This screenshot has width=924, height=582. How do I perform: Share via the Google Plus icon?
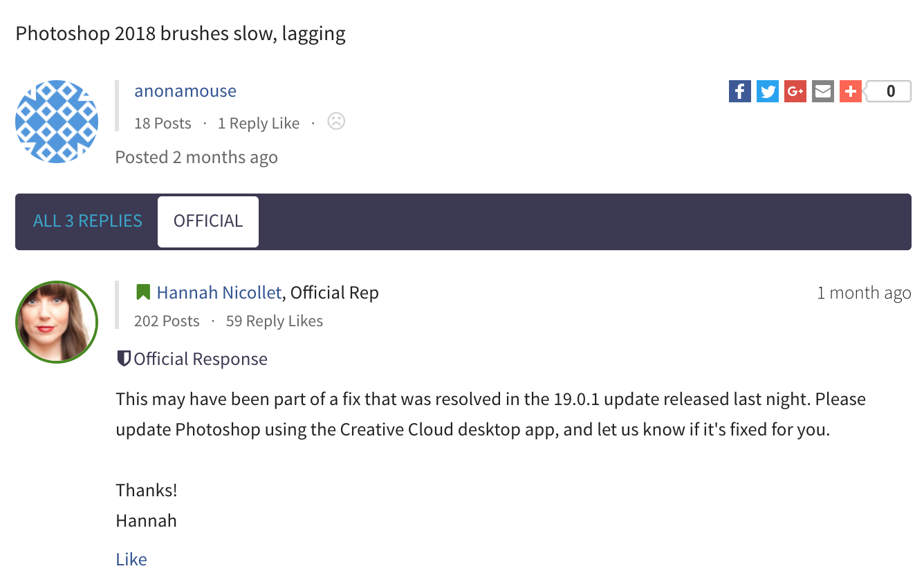click(795, 91)
